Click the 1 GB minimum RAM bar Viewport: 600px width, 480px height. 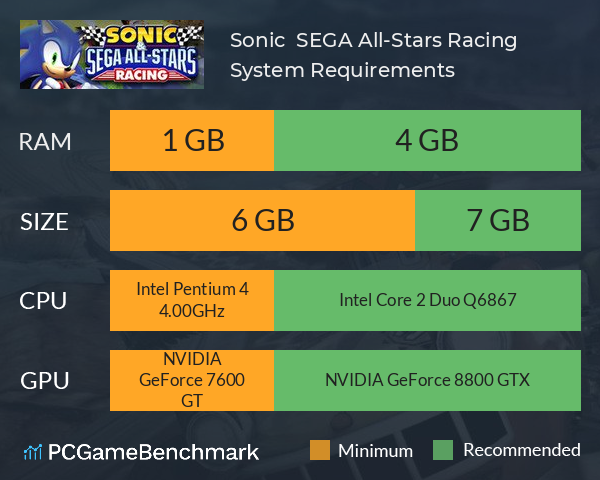click(192, 140)
